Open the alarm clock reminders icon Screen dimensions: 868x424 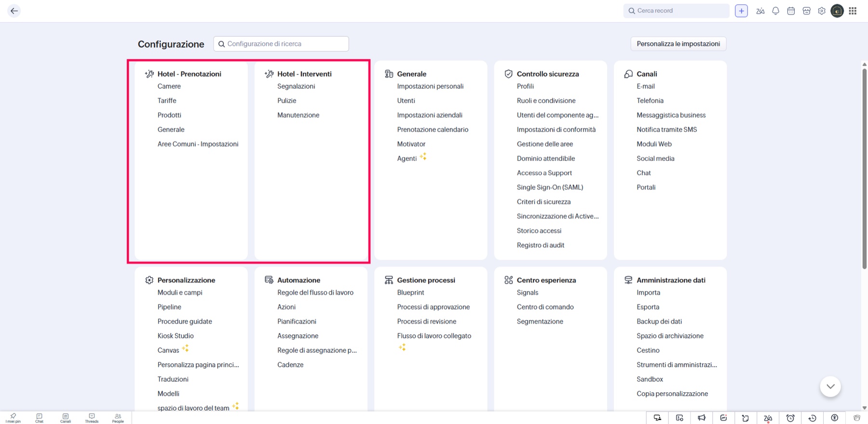[790, 418]
